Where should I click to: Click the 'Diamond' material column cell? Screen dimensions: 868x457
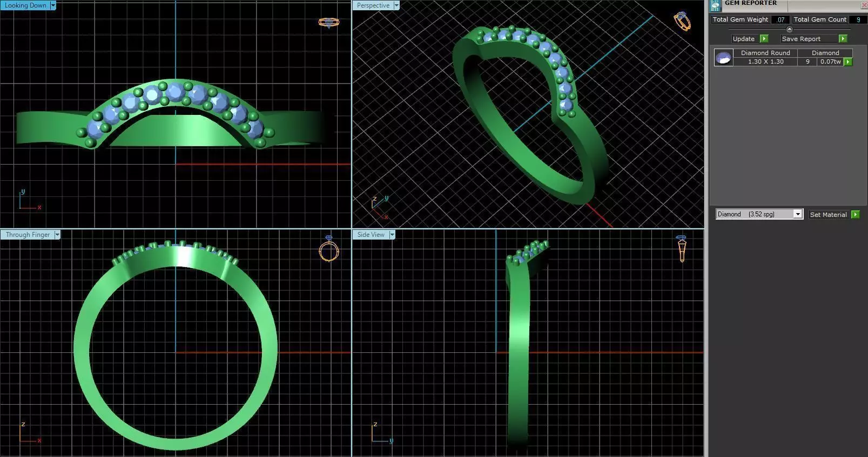825,53
